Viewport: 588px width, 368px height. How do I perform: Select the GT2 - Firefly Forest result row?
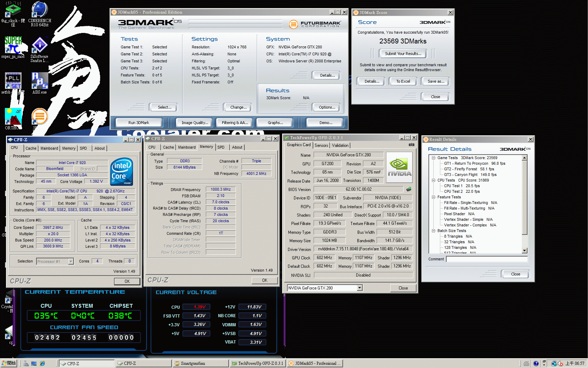click(x=469, y=169)
